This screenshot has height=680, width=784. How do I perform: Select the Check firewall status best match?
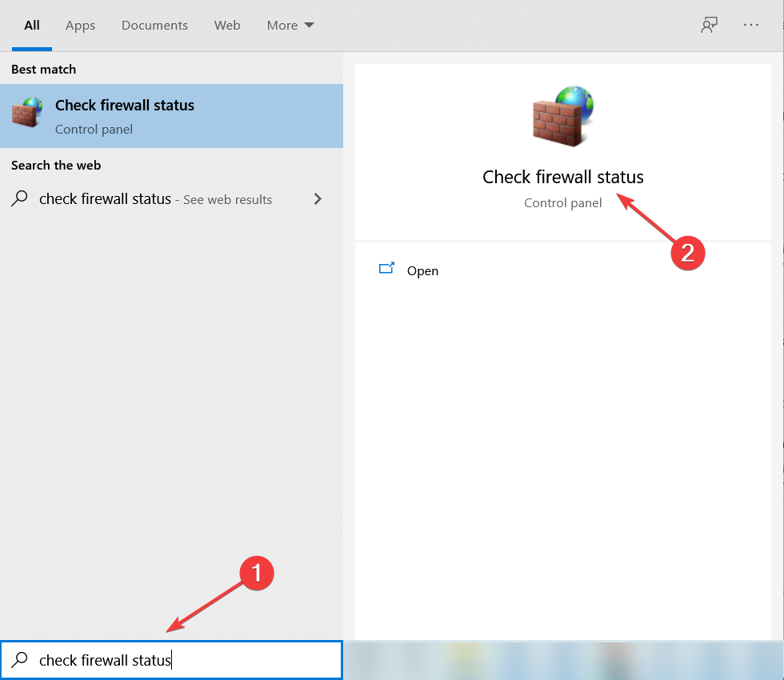(x=171, y=116)
